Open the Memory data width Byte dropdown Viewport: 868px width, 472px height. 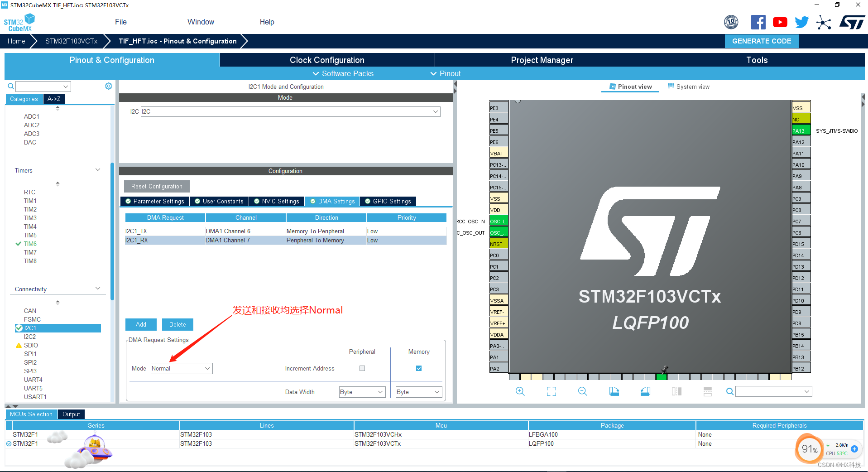[419, 392]
